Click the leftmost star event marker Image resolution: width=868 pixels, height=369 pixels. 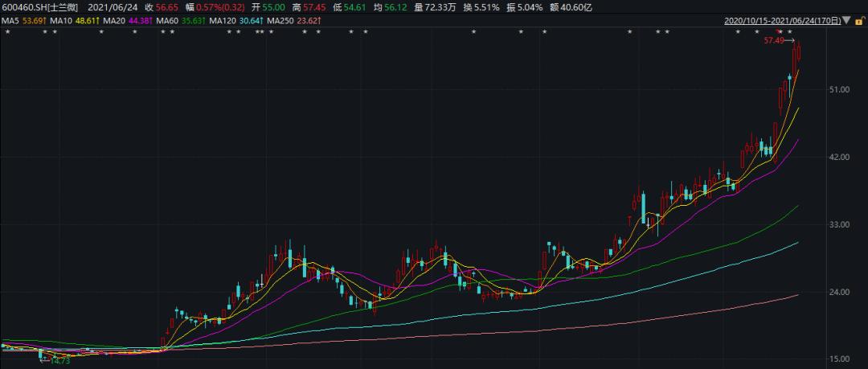pyautogui.click(x=8, y=31)
